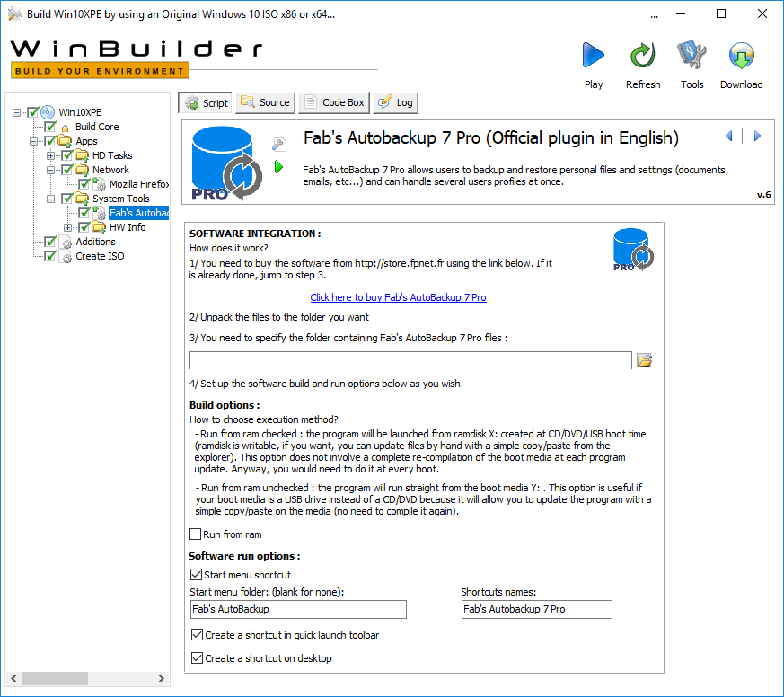Select the Additions tree item
The height and width of the screenshot is (697, 784).
(x=95, y=242)
